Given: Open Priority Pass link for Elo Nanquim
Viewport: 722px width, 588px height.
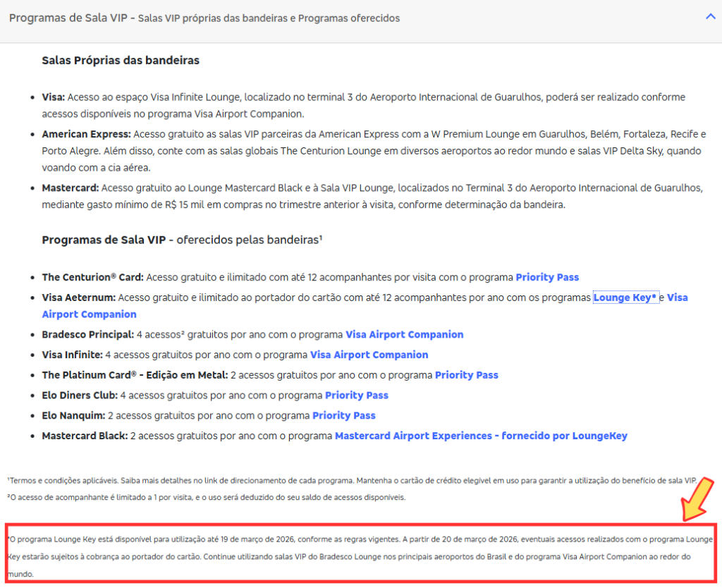Looking at the screenshot, I should [343, 415].
